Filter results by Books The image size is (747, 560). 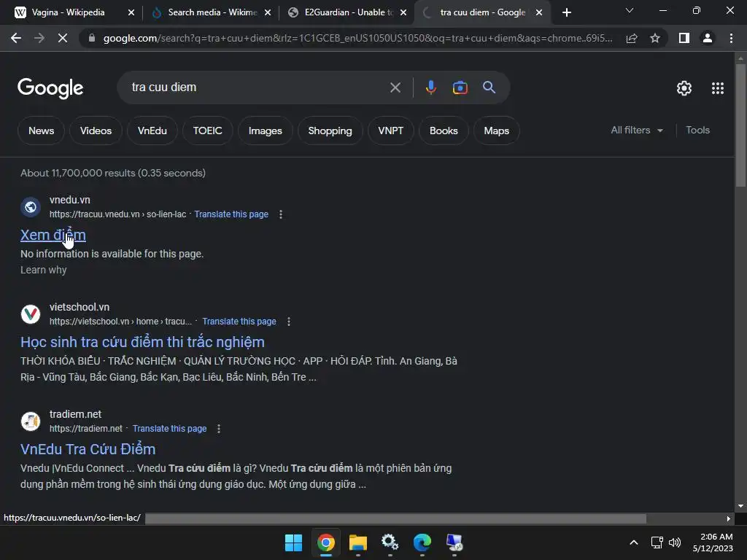[x=444, y=131]
